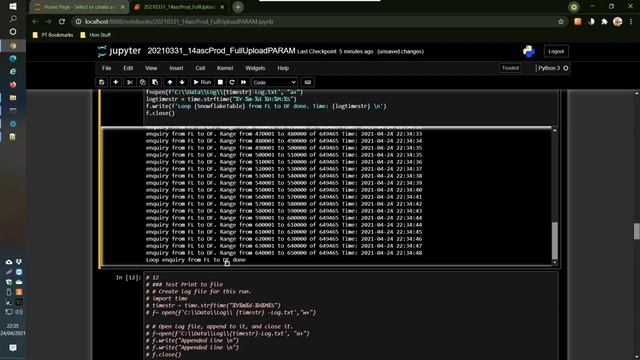This screenshot has height=360, width=640.
Task: Copy selected cells using the toolbar icon
Action: pos(142,82)
